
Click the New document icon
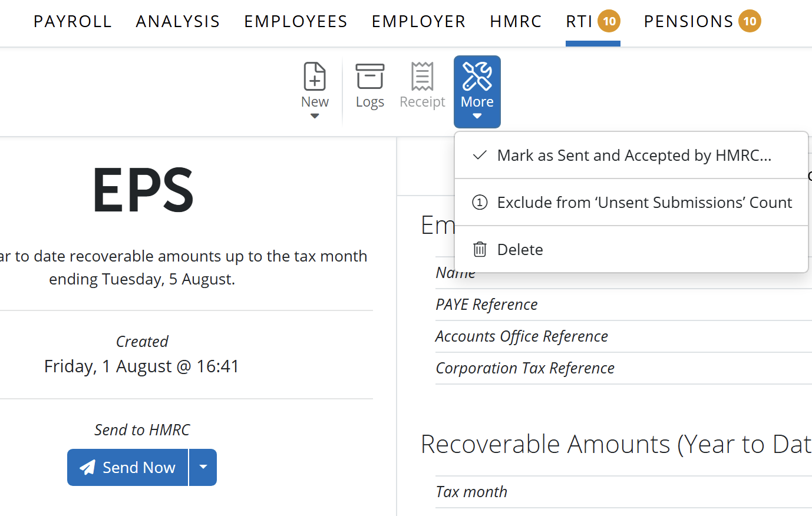[315, 77]
